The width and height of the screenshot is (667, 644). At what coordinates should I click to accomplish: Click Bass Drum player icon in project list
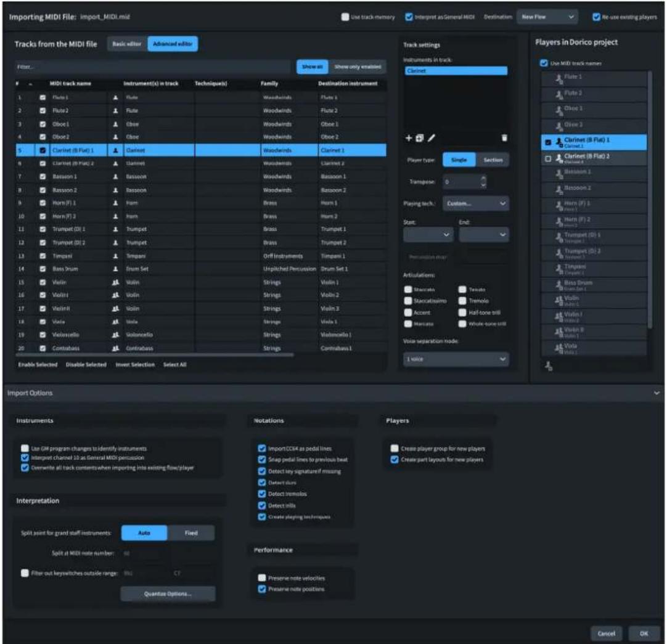pos(559,285)
